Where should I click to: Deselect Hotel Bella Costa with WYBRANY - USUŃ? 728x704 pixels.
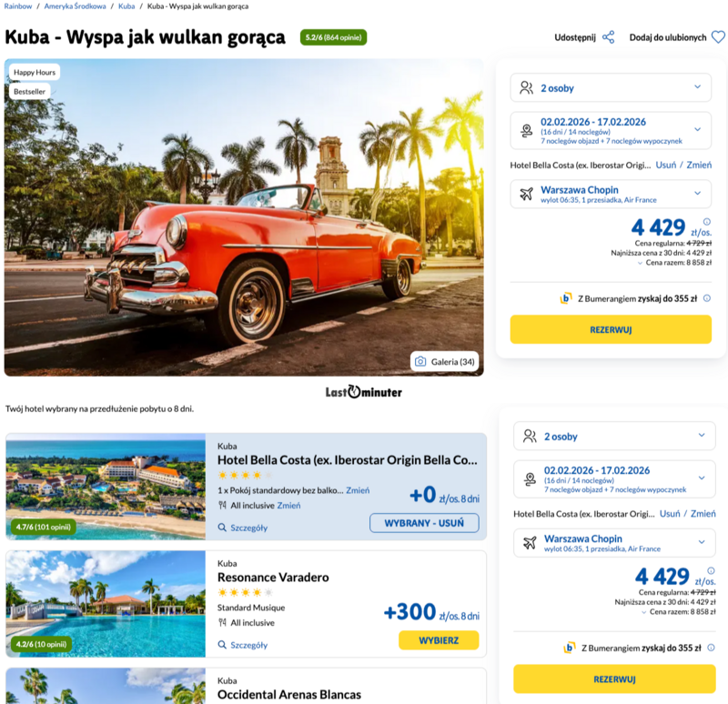tap(424, 523)
